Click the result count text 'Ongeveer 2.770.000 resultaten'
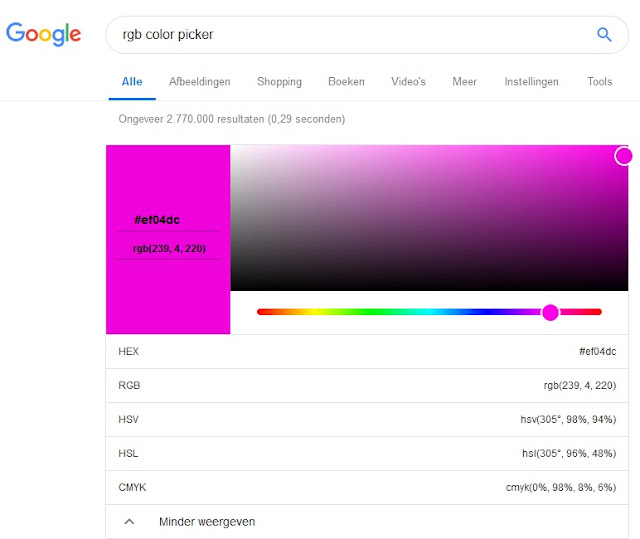The image size is (640, 539). coord(191,119)
